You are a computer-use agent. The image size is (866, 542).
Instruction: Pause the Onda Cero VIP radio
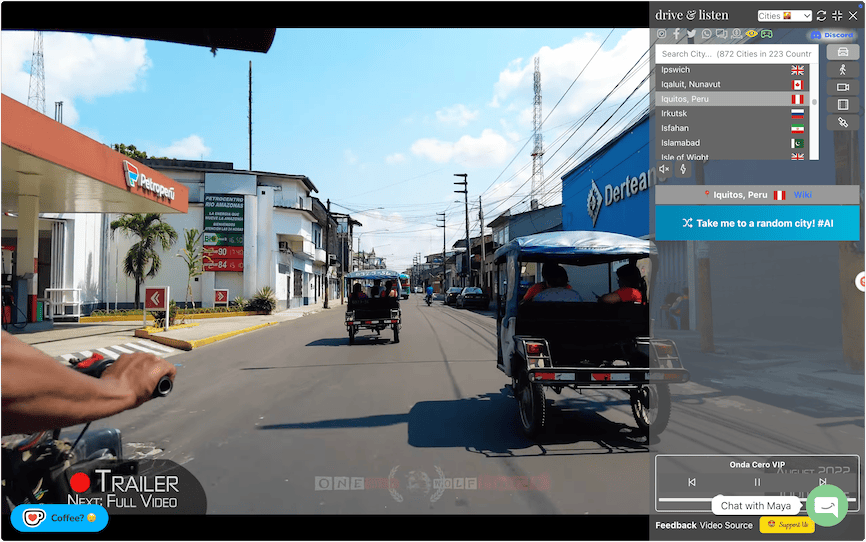click(757, 482)
